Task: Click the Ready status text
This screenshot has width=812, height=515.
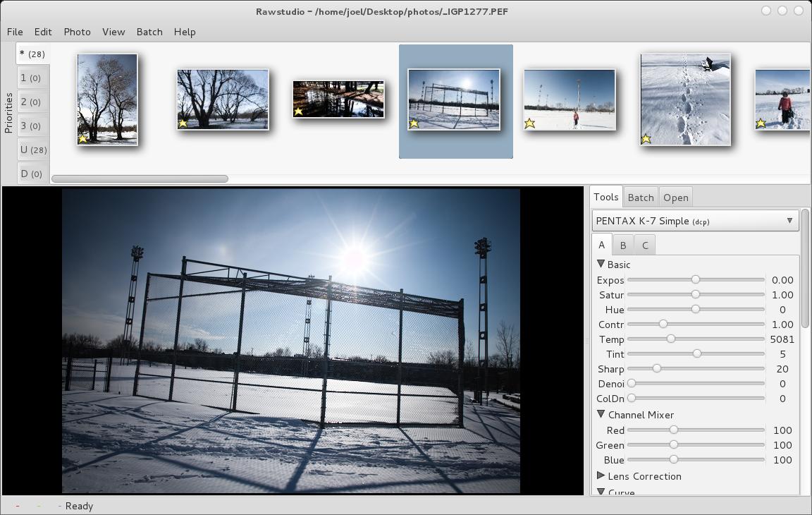Action: (x=79, y=507)
